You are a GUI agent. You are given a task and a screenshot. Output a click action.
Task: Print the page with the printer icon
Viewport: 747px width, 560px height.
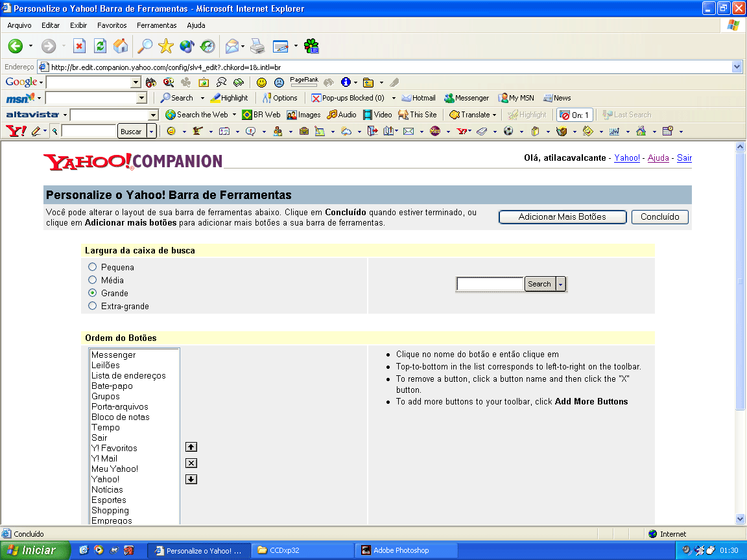coord(257,46)
